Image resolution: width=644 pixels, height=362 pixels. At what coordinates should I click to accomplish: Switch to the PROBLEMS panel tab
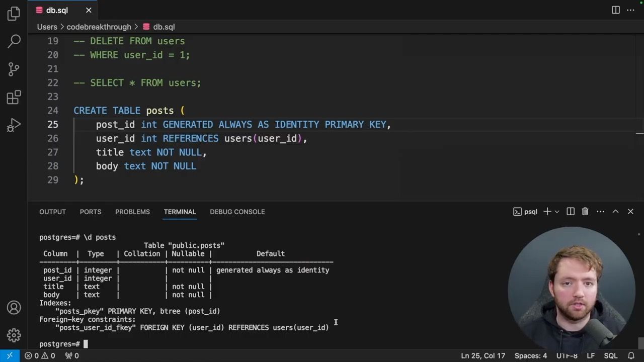(132, 212)
